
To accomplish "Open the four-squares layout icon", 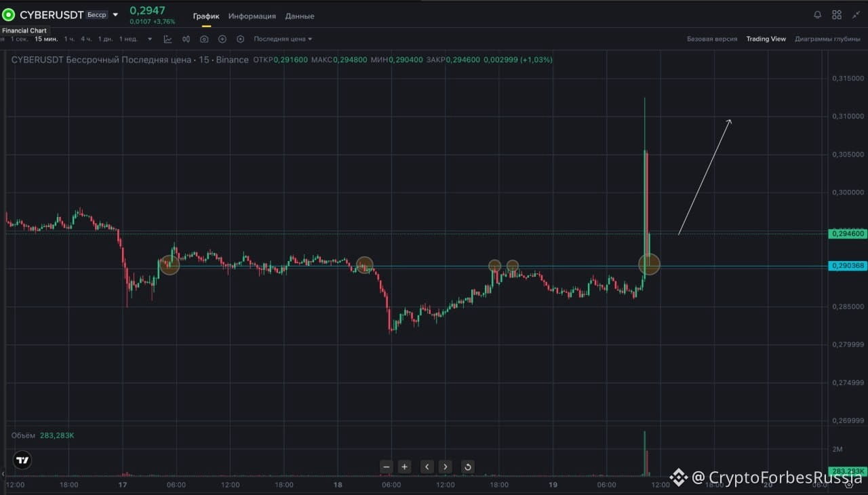I will pos(837,14).
